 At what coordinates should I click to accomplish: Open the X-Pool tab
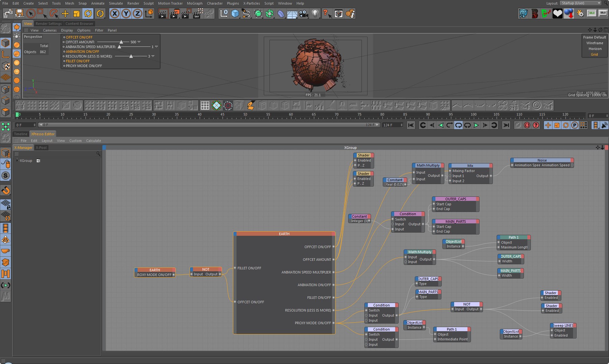click(x=41, y=148)
